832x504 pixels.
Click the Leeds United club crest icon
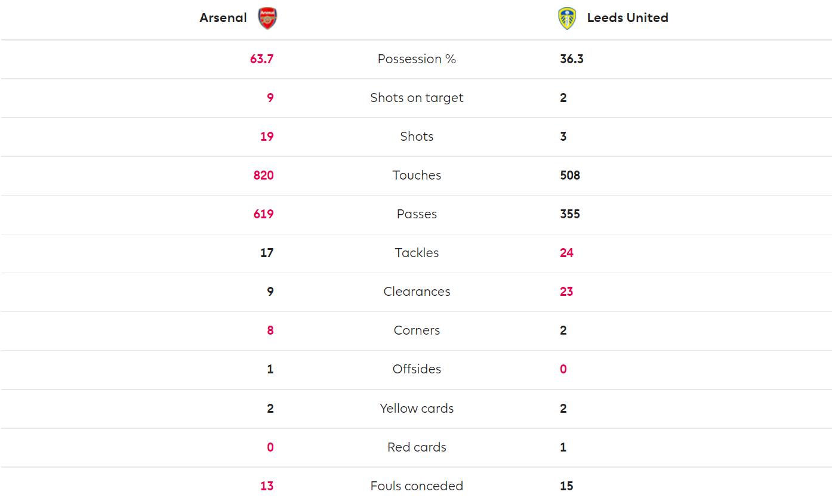coord(567,18)
